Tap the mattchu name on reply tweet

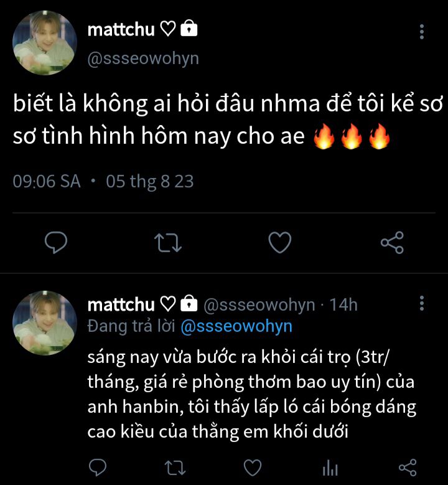(121, 304)
